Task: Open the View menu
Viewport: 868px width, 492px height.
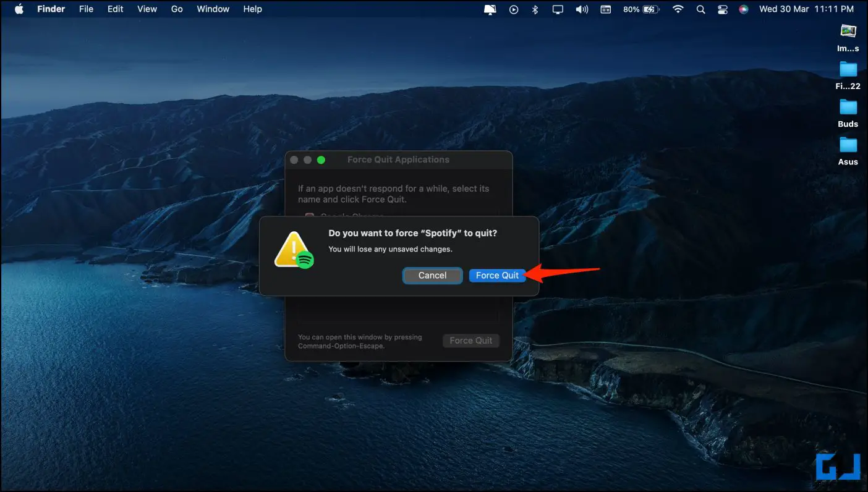Action: [x=147, y=9]
